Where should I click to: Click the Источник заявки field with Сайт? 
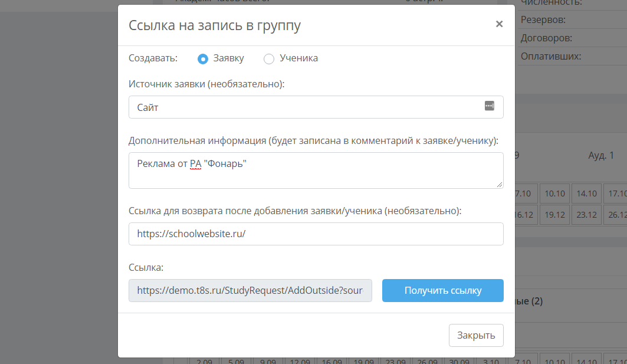pos(316,107)
